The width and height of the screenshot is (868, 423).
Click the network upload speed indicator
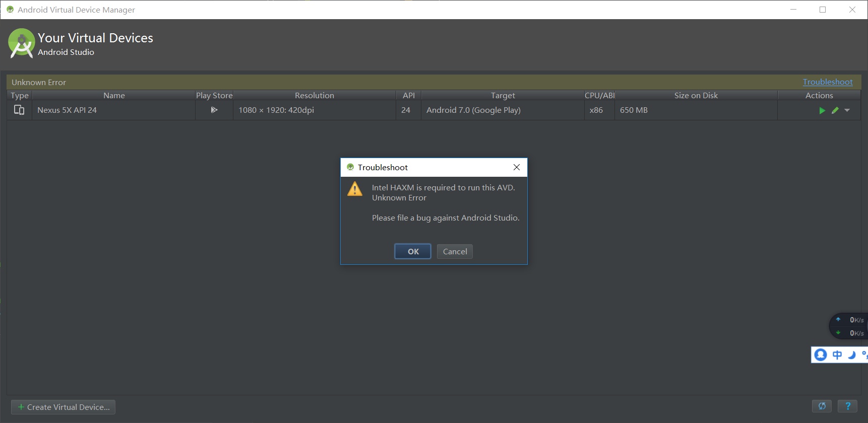click(851, 320)
